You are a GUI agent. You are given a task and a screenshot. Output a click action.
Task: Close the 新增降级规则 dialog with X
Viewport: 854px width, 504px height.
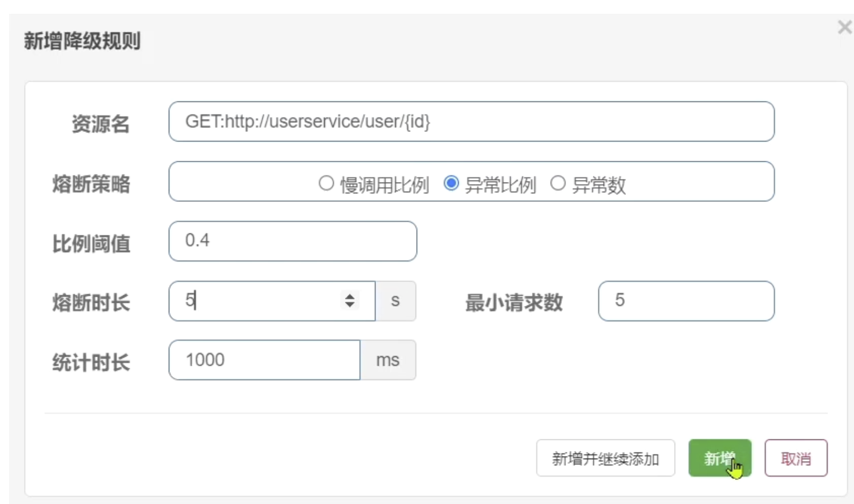(844, 27)
